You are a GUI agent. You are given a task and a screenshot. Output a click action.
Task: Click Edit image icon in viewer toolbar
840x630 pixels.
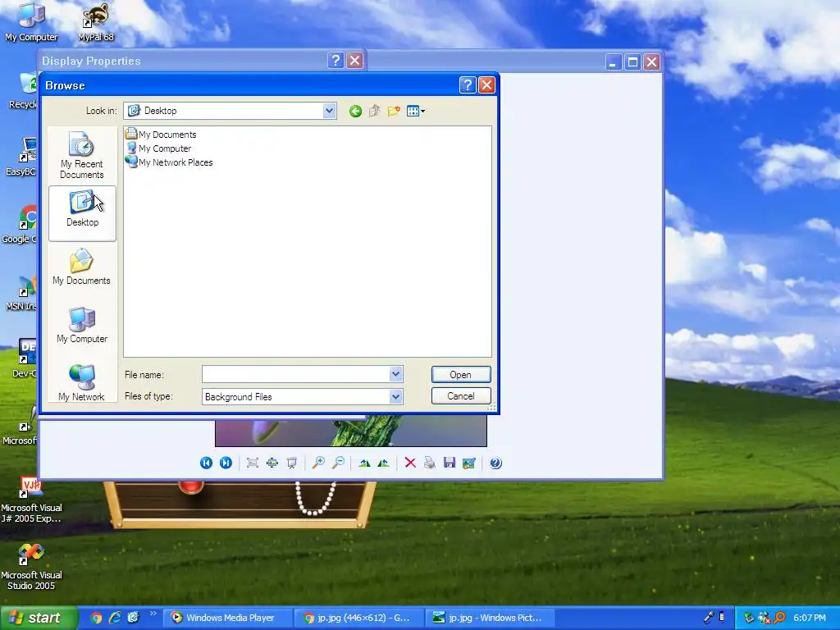click(x=469, y=463)
